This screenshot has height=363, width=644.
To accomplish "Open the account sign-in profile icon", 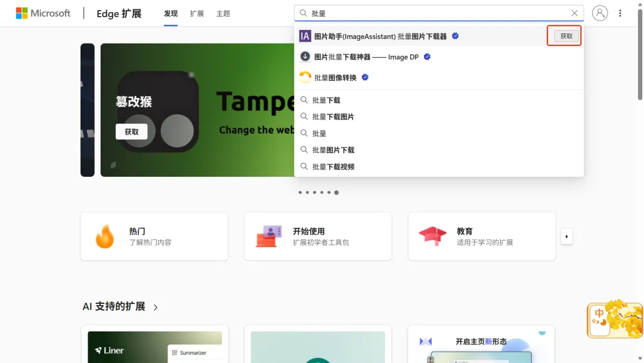I will point(600,13).
